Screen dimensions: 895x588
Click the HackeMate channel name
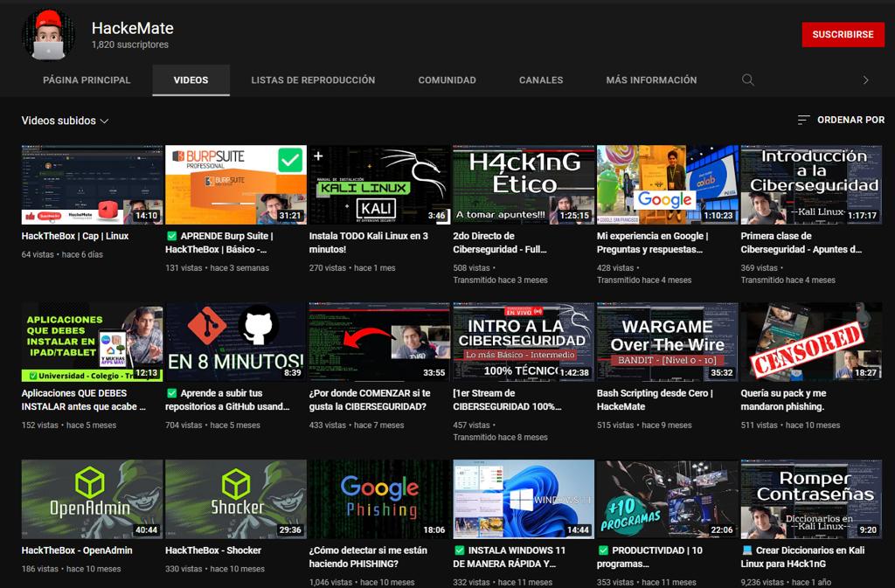point(134,28)
